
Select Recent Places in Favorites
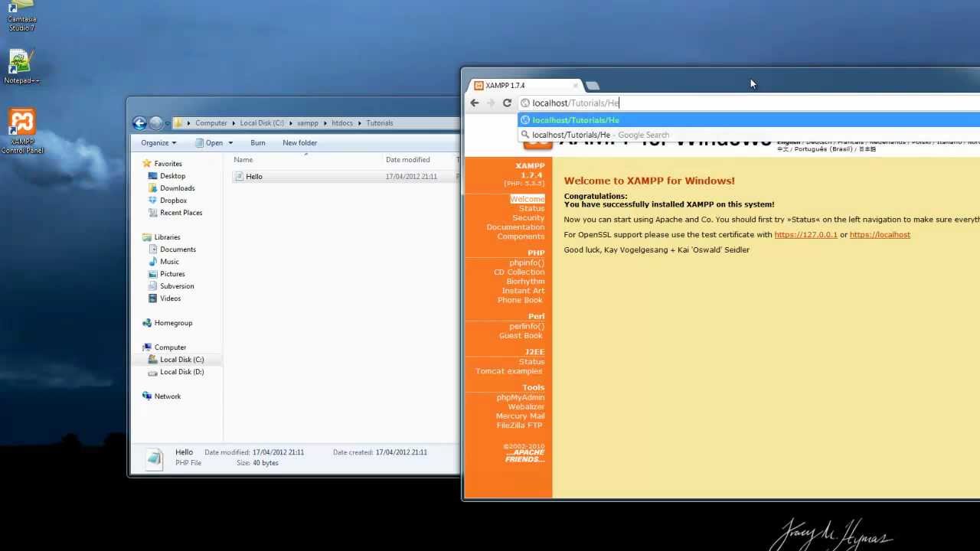[x=181, y=213]
